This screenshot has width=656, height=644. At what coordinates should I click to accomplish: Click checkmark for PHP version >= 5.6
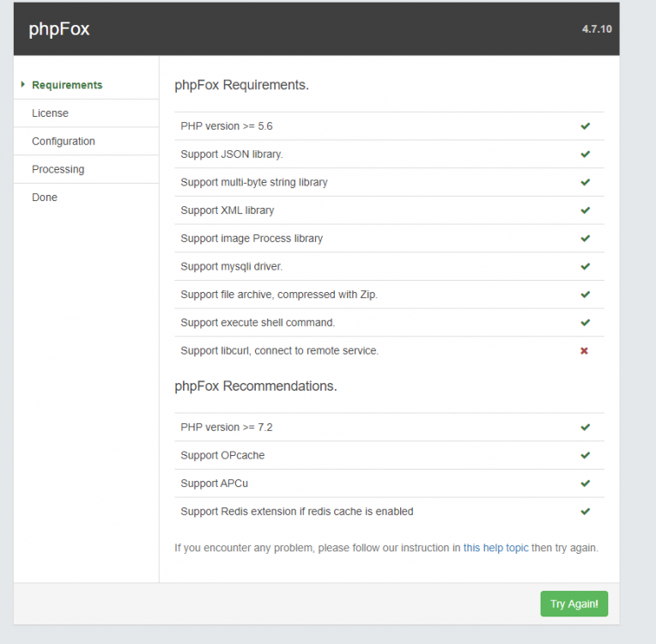coord(586,126)
